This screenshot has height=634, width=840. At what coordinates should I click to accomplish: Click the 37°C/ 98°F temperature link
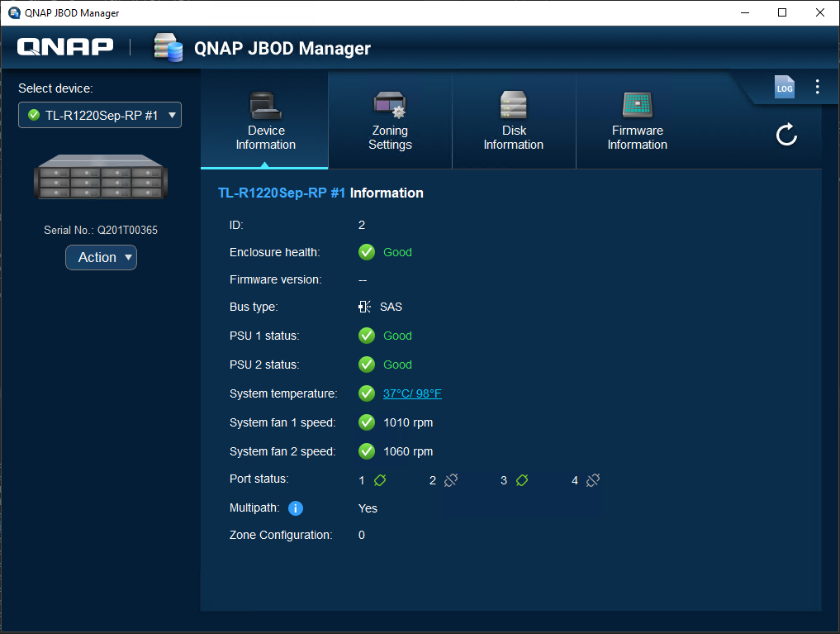pyautogui.click(x=412, y=393)
